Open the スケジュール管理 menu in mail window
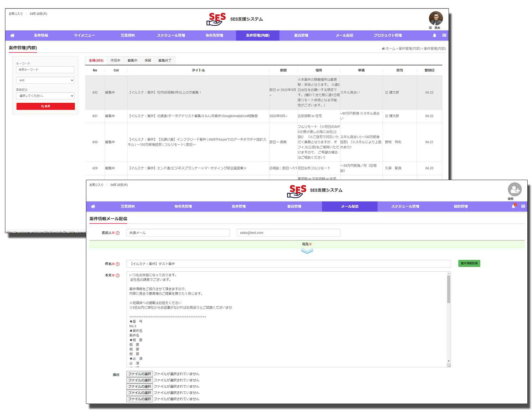This screenshot has width=532, height=420. 405,206
